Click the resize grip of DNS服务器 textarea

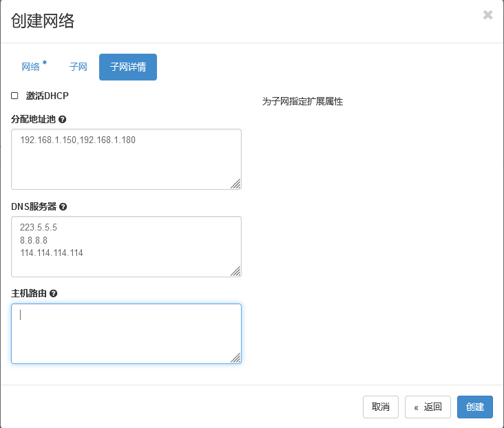pos(235,271)
